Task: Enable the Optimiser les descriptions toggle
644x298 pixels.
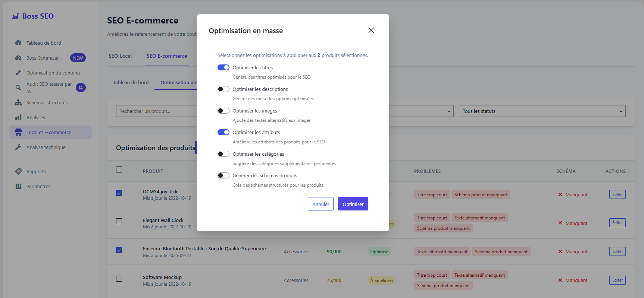Action: pyautogui.click(x=223, y=89)
